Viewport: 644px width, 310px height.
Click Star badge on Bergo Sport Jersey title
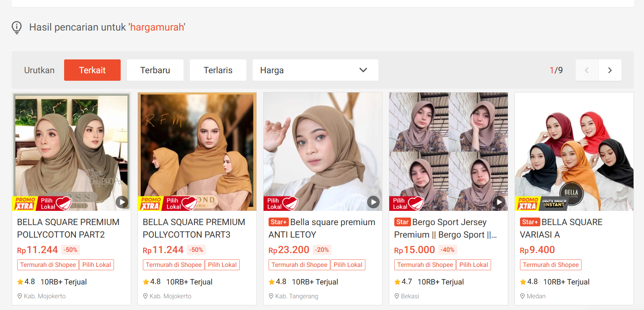coord(403,222)
